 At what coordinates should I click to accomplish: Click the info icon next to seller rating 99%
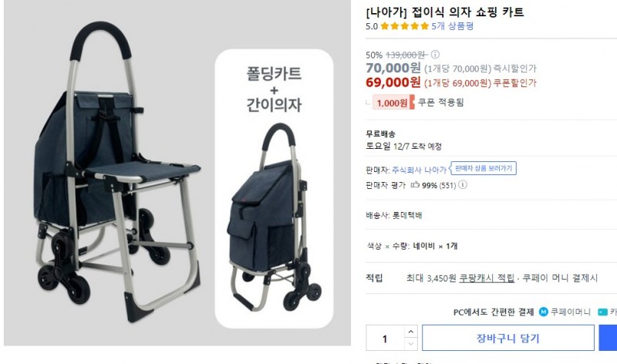tap(463, 184)
